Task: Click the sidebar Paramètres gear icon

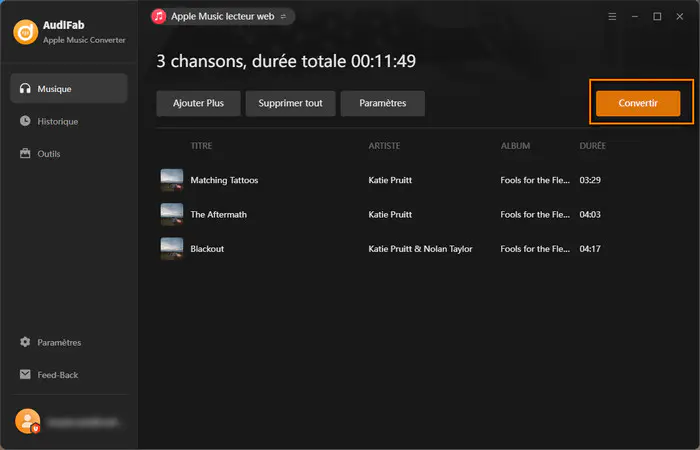Action: [x=25, y=342]
